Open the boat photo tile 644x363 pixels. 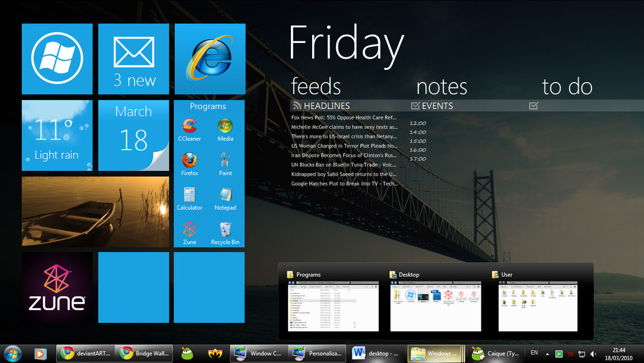[96, 212]
